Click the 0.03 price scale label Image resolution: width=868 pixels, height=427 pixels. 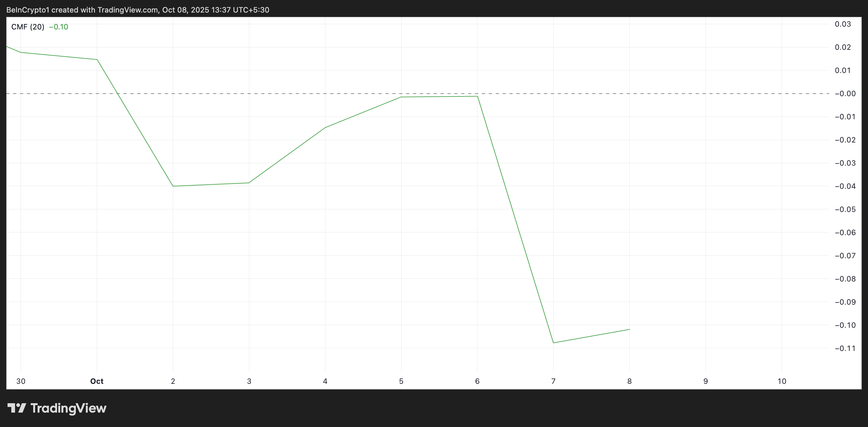click(x=843, y=24)
